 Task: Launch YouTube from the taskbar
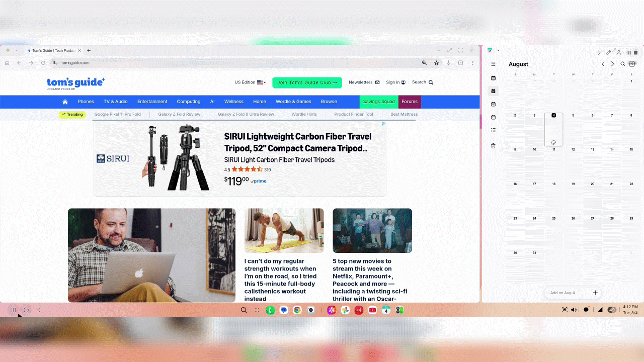coord(372,310)
